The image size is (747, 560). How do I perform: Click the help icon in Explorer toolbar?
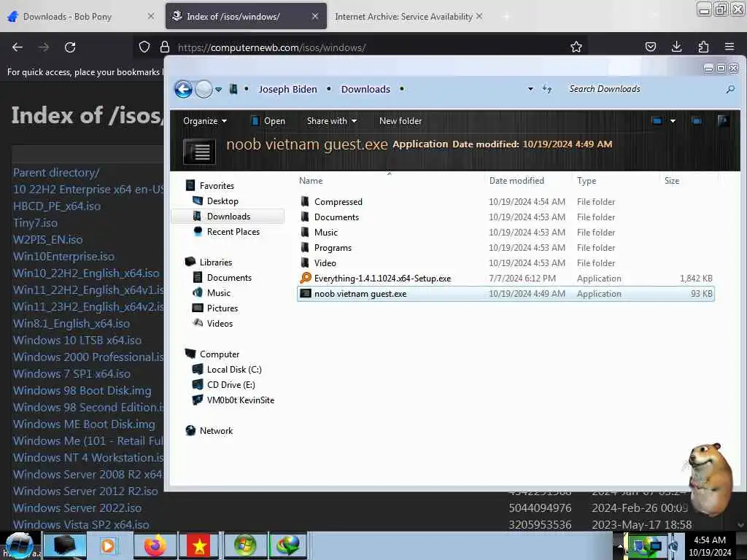[x=723, y=121]
